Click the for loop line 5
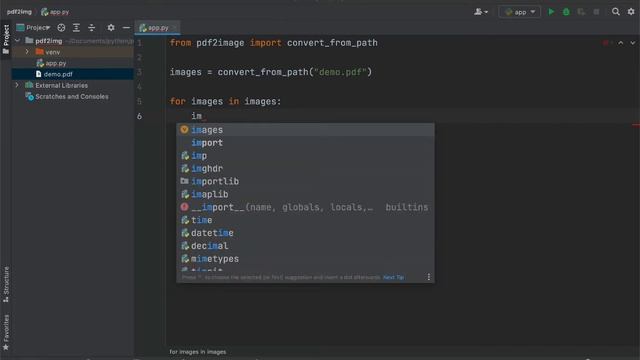Image resolution: width=640 pixels, height=360 pixels. tap(225, 101)
